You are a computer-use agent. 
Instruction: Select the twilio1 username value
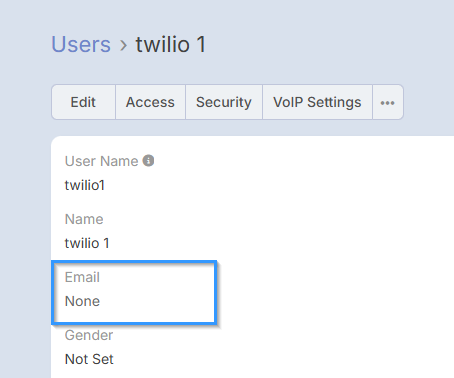click(85, 185)
